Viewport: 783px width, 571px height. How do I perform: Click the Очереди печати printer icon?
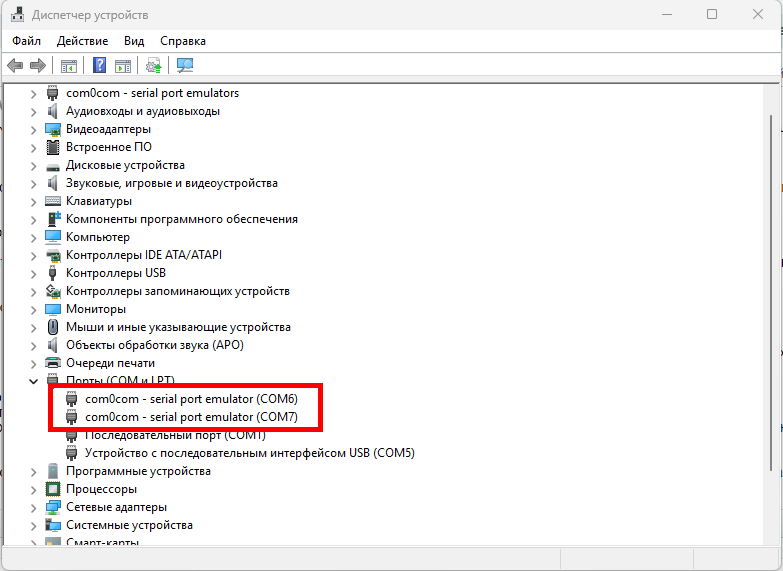tap(52, 363)
